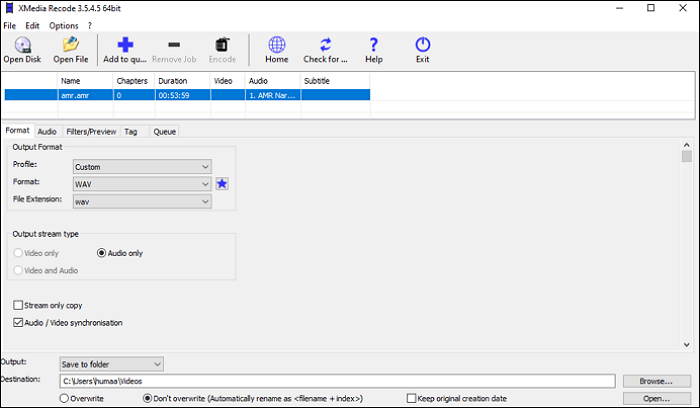Expand the Profile dropdown set to Custom
Viewport: 700px width, 408px height.
click(x=142, y=167)
